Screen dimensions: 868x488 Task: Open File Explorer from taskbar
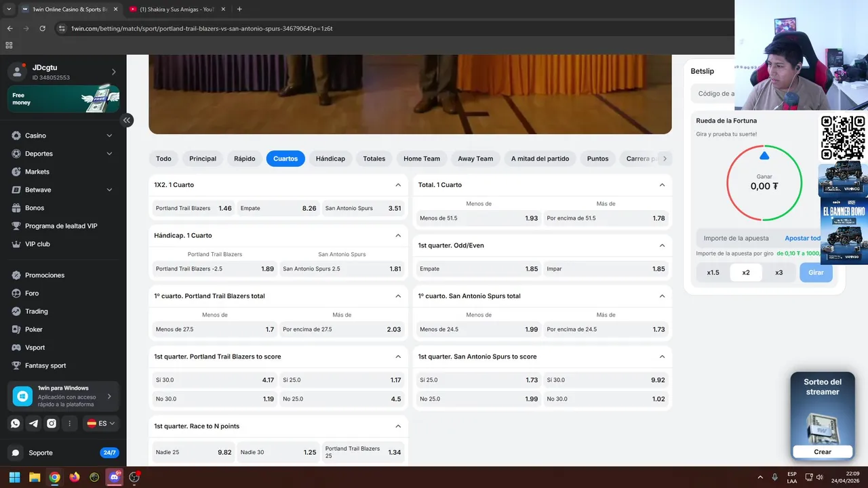pyautogui.click(x=35, y=477)
